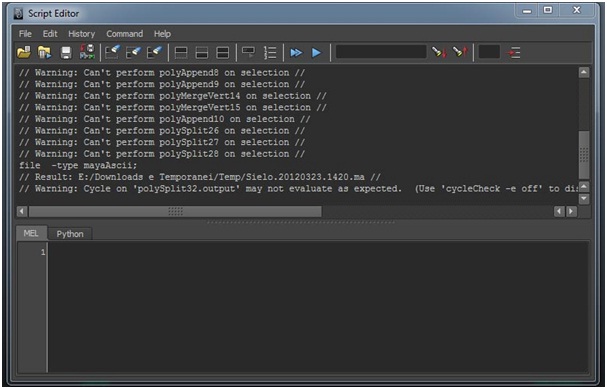Show history pane only layout icon
This screenshot has height=389, width=607.
tap(181, 53)
